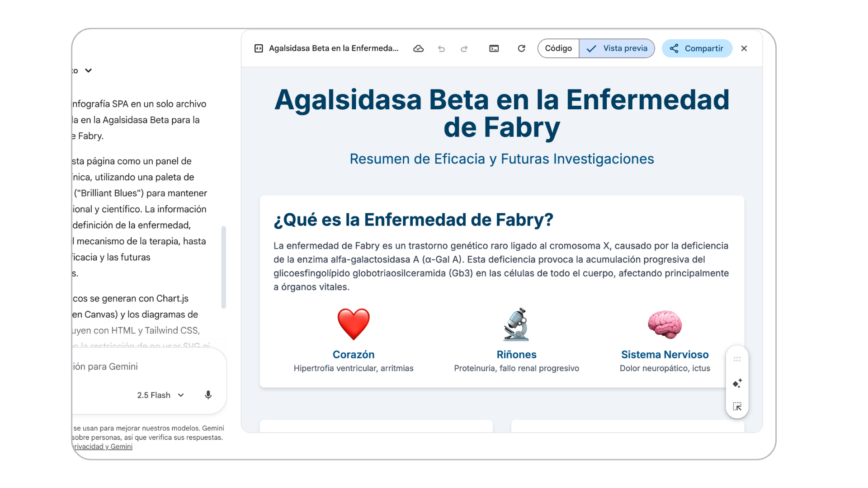
Task: Click the sparkle AI edit icon
Action: pyautogui.click(x=737, y=383)
